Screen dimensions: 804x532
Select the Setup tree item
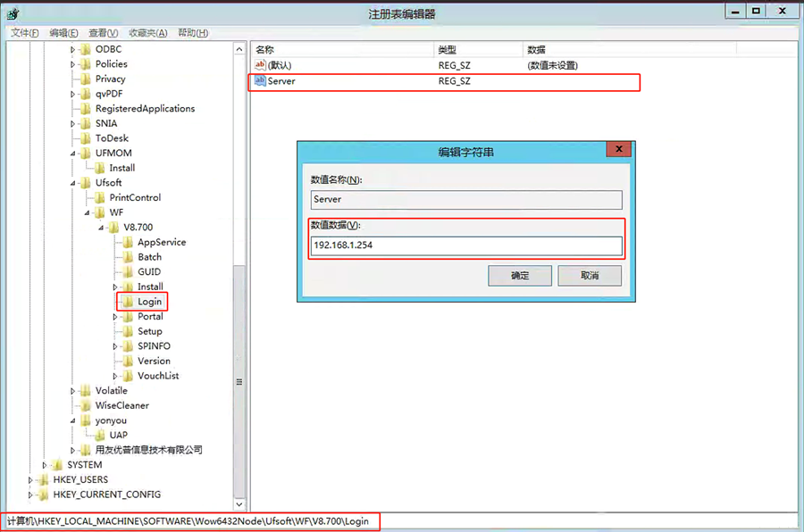[150, 331]
